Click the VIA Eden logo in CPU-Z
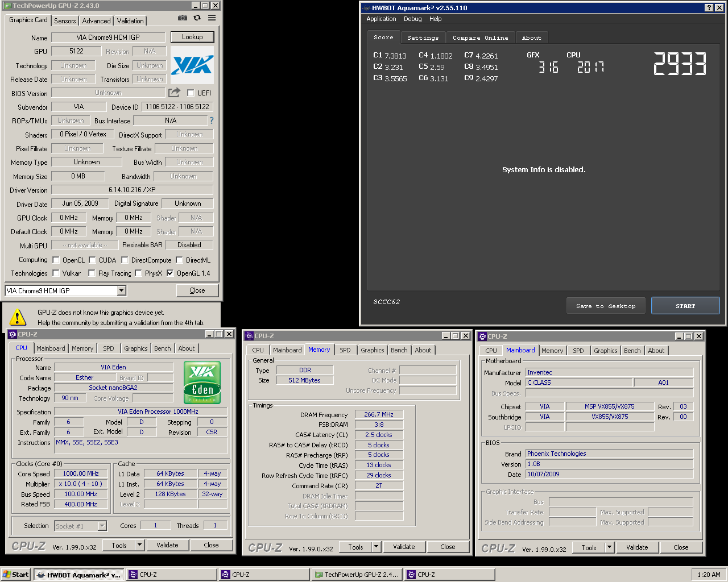Screen dimensions: 728x582 (202, 383)
